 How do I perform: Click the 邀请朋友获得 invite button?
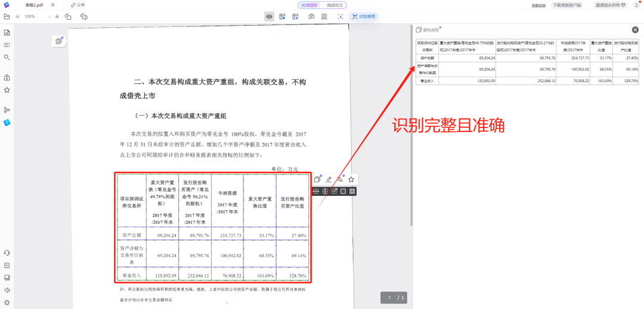[611, 5]
